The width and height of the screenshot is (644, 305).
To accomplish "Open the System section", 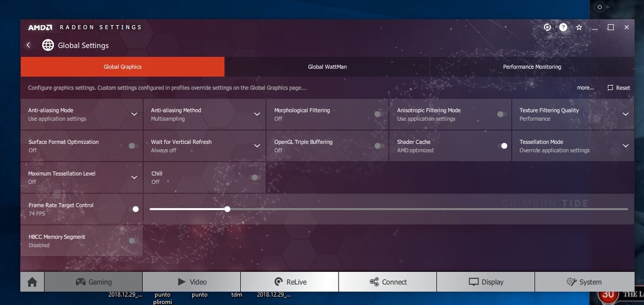I will tap(584, 282).
